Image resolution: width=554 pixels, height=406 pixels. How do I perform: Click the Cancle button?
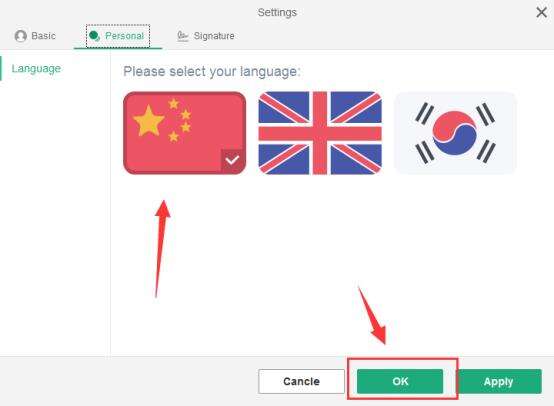301,381
